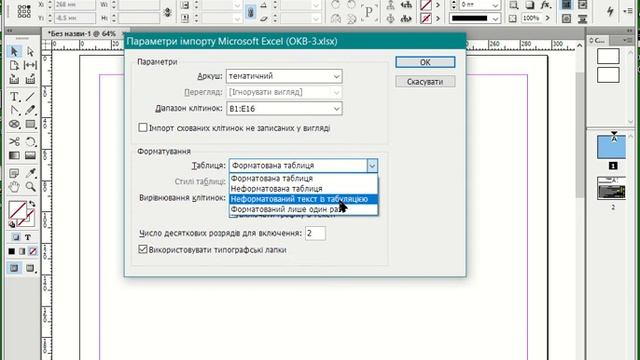Select the Note tool

coord(14,173)
